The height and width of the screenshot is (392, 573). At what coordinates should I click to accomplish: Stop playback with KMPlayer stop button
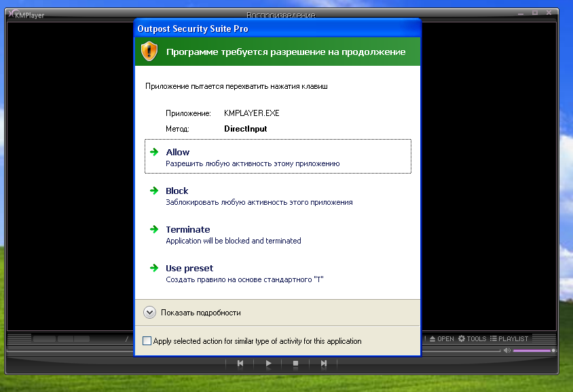[295, 364]
